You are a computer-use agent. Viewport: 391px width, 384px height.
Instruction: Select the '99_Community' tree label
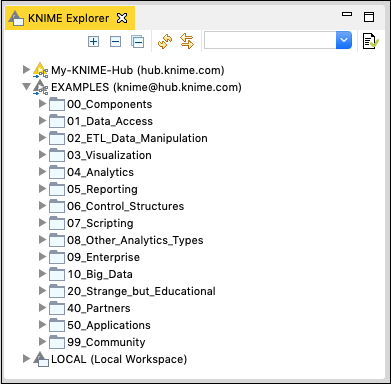coord(106,342)
